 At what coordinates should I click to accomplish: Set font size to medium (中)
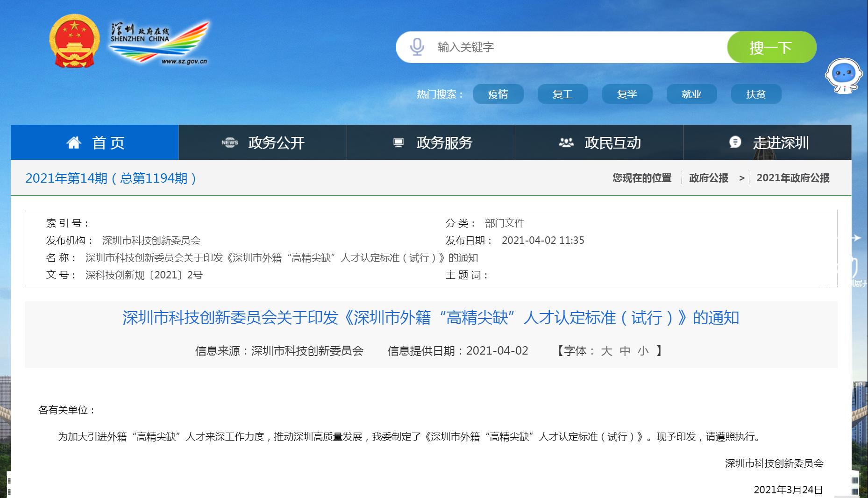pyautogui.click(x=625, y=351)
